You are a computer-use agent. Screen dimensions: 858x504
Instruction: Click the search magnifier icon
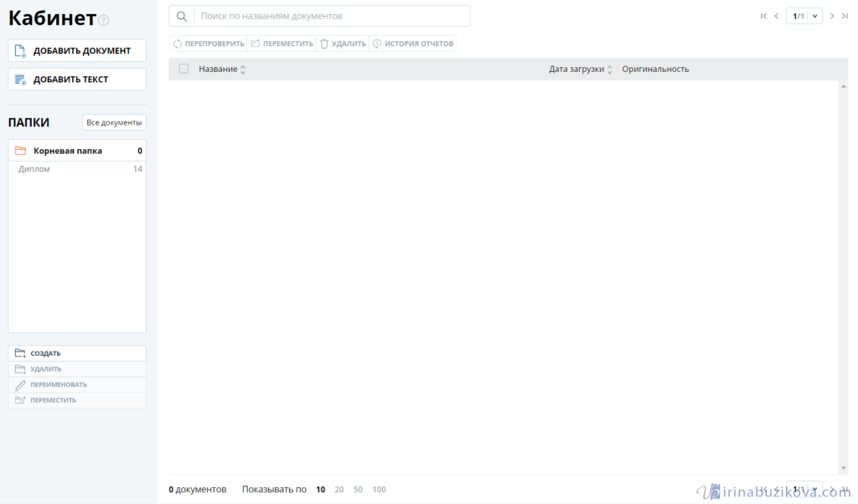(x=182, y=16)
